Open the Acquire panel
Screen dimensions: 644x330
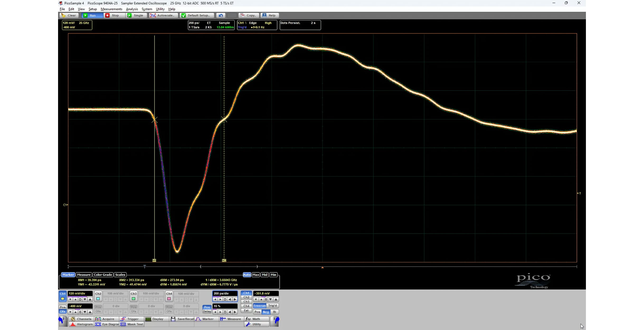coord(106,319)
